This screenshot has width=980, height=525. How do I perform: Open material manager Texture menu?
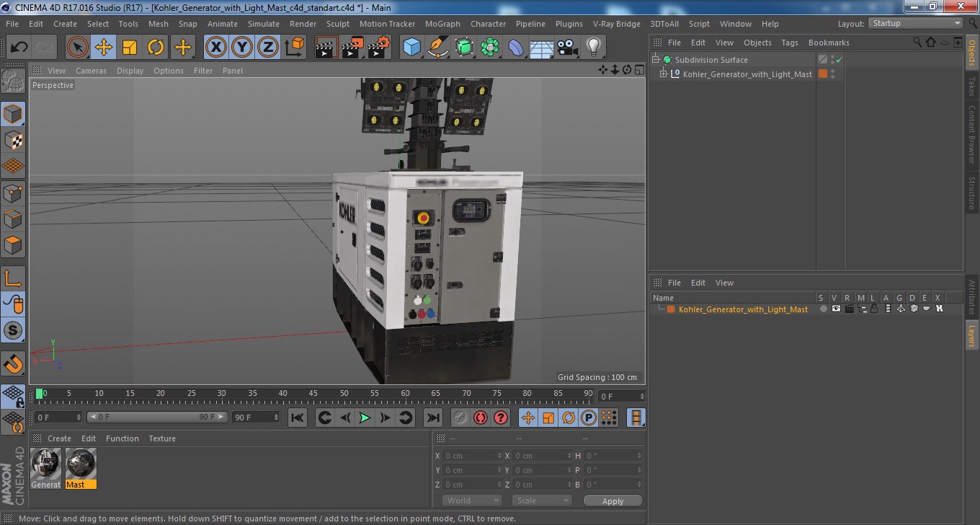pyautogui.click(x=162, y=438)
